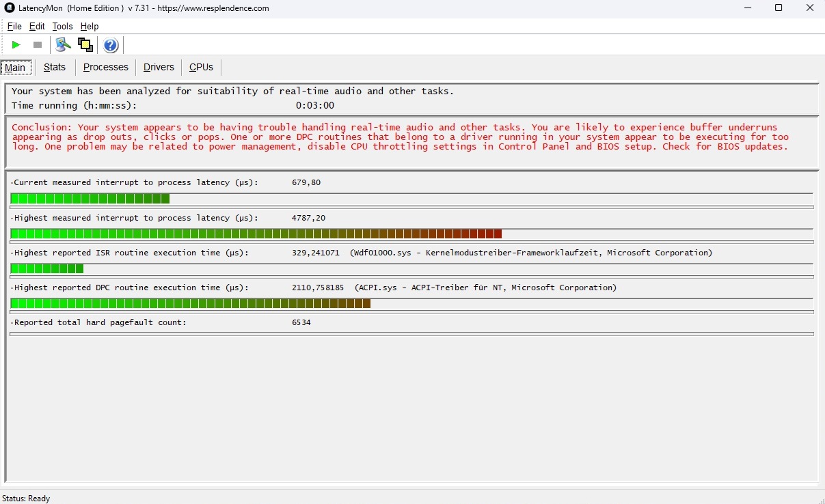Click the overlapping yellow windows toolbar icon

point(85,45)
